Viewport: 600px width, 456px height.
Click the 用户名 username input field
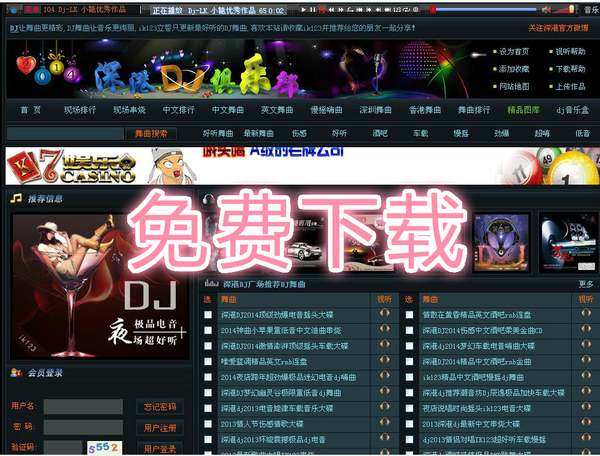point(84,406)
